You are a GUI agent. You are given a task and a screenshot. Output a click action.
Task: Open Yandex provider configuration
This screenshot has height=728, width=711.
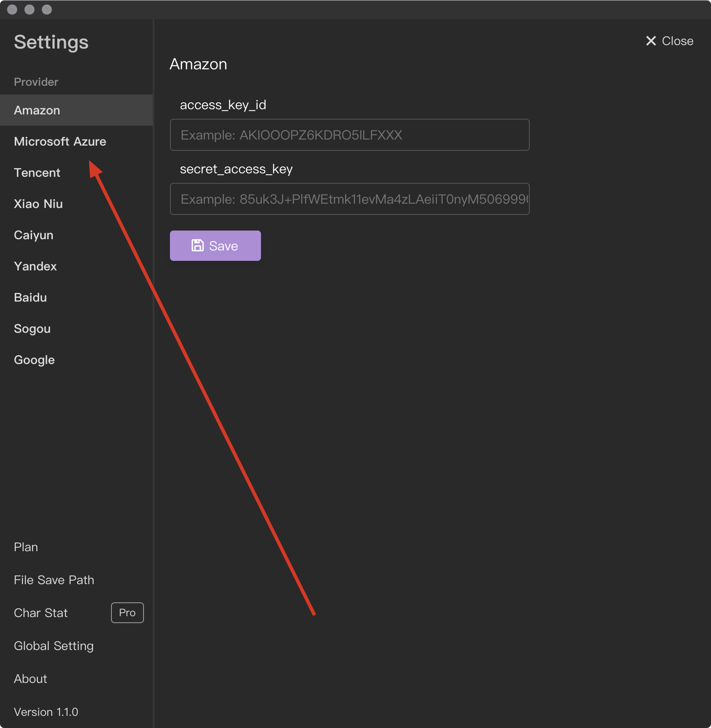[x=36, y=266]
